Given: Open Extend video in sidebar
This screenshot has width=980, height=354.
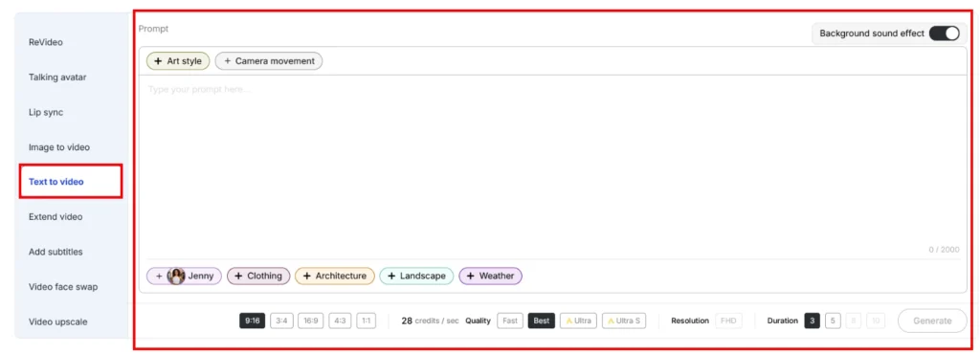Looking at the screenshot, I should (56, 216).
